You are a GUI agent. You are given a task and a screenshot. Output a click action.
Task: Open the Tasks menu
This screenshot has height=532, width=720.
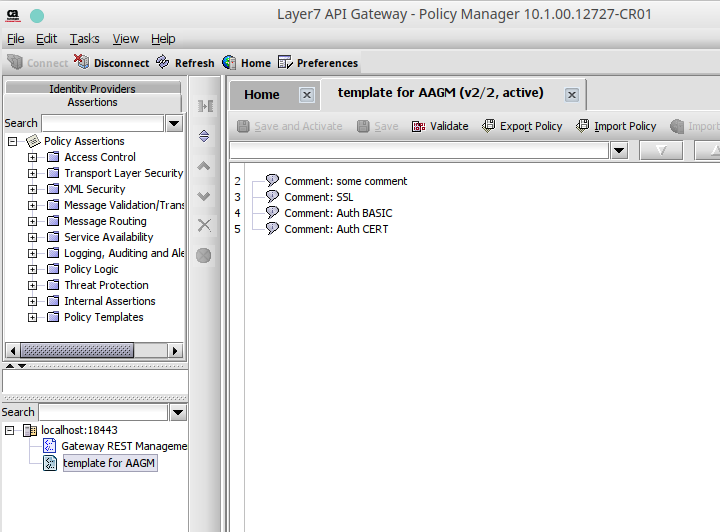pyautogui.click(x=84, y=38)
